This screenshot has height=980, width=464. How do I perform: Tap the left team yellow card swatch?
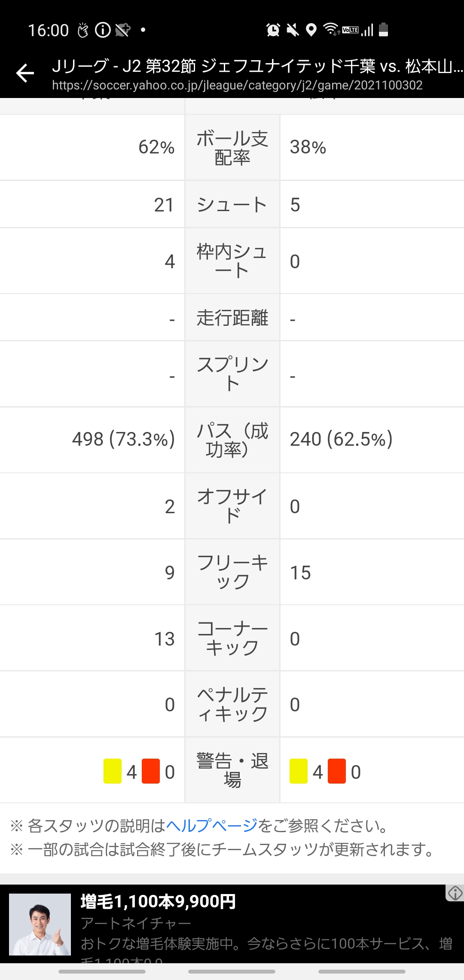pos(113,771)
